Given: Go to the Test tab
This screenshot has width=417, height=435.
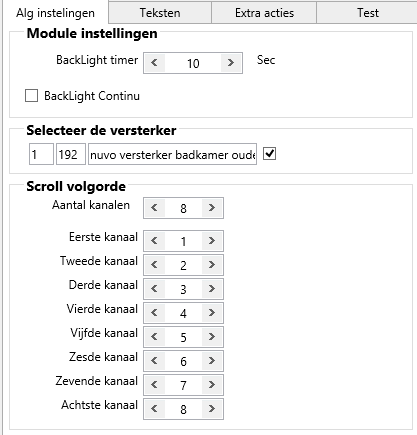Looking at the screenshot, I should pos(368,13).
